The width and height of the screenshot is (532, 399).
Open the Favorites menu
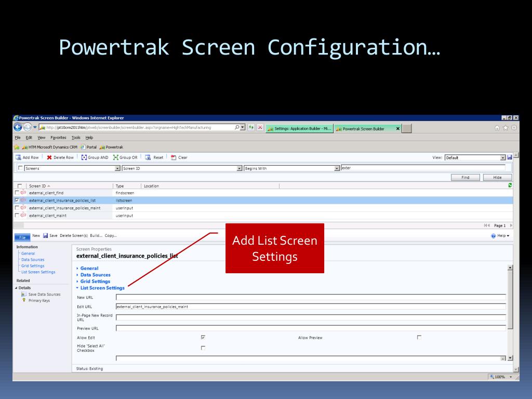[58, 138]
